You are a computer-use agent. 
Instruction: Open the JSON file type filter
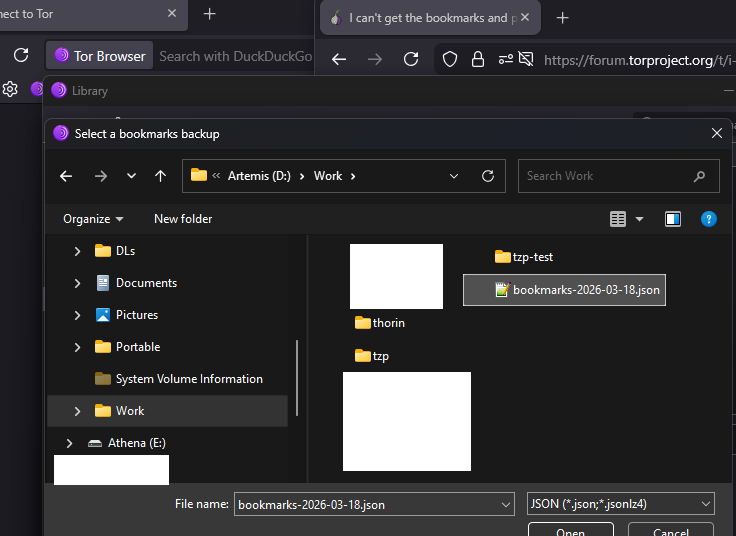[x=621, y=504]
